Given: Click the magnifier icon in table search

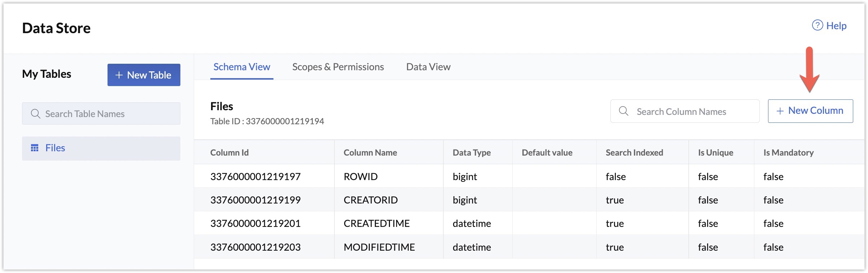Looking at the screenshot, I should [35, 114].
